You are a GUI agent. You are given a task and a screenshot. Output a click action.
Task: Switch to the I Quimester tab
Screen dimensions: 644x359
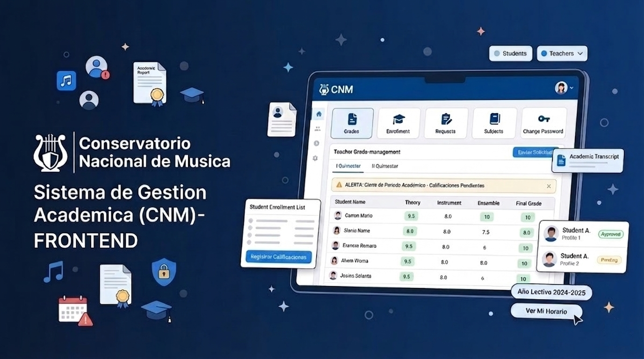[x=348, y=166]
